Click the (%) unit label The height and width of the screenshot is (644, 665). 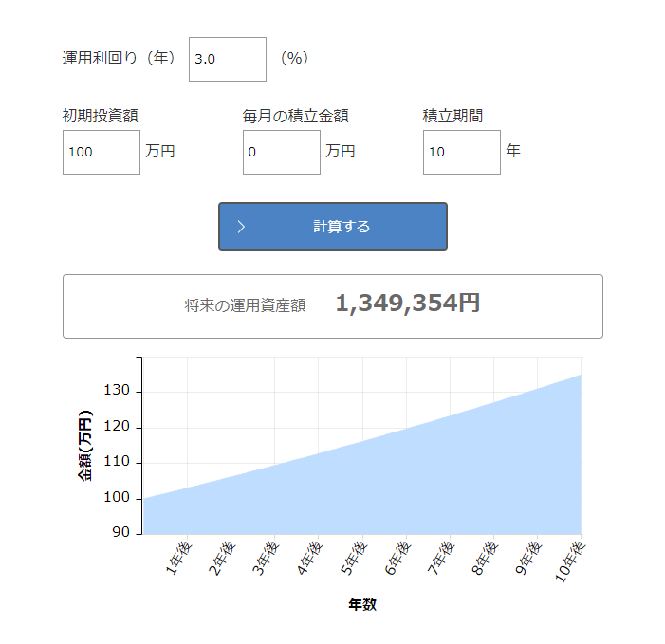click(x=294, y=59)
